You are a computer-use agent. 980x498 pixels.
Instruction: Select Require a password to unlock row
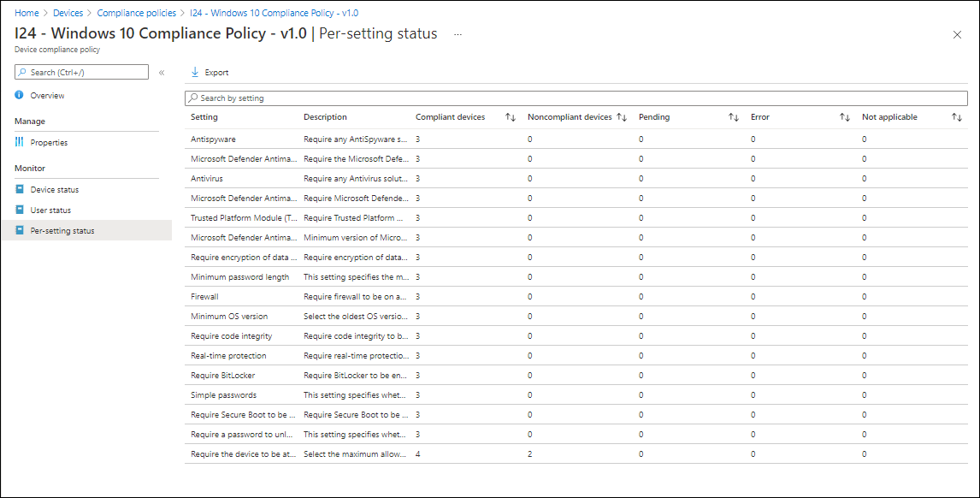[576, 434]
